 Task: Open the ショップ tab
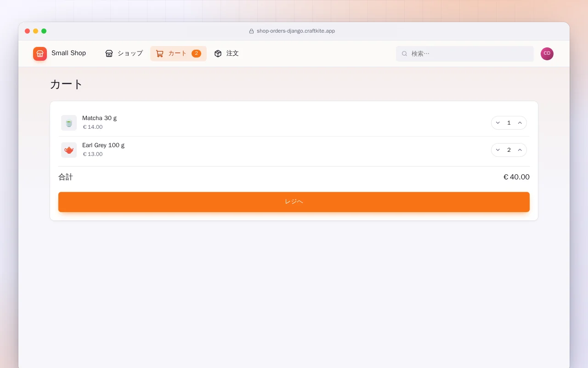[124, 53]
